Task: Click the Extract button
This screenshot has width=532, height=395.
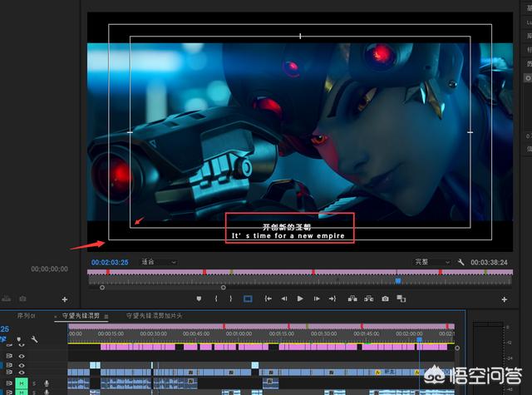Action: 369,299
